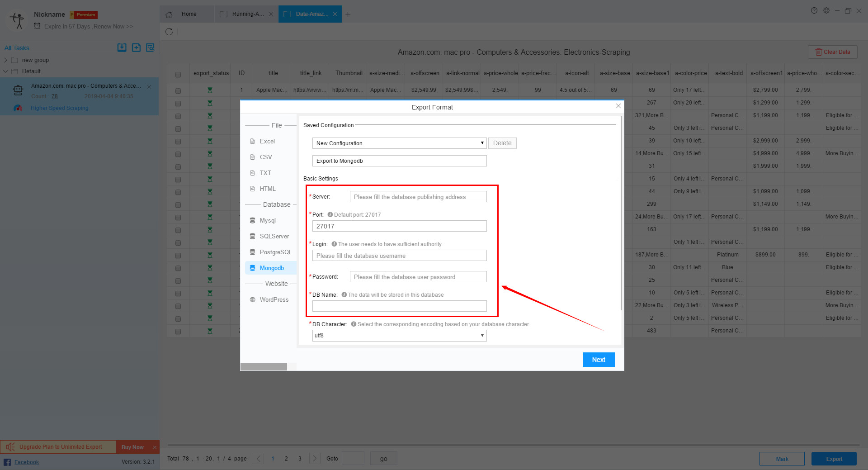Check the row with a-size-base1 value 45
Image resolution: width=868 pixels, height=470 pixels.
tap(178, 129)
